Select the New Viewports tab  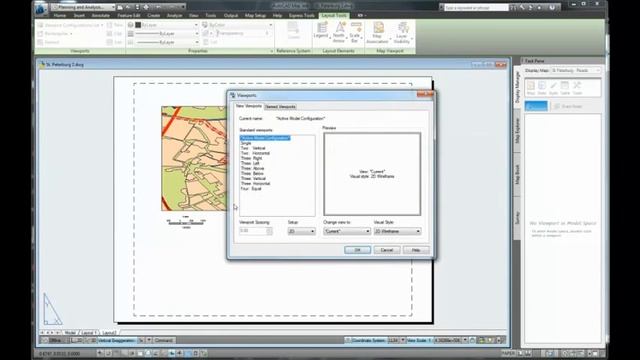coord(249,107)
